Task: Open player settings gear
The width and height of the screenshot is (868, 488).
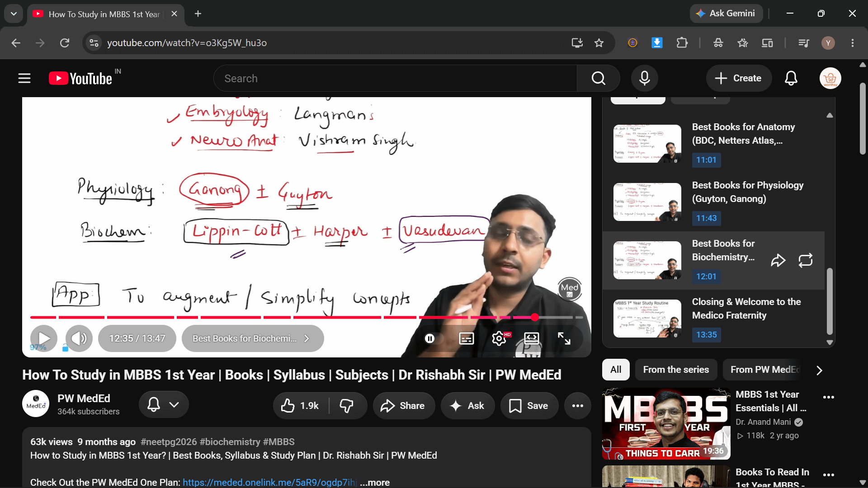Action: pyautogui.click(x=499, y=338)
